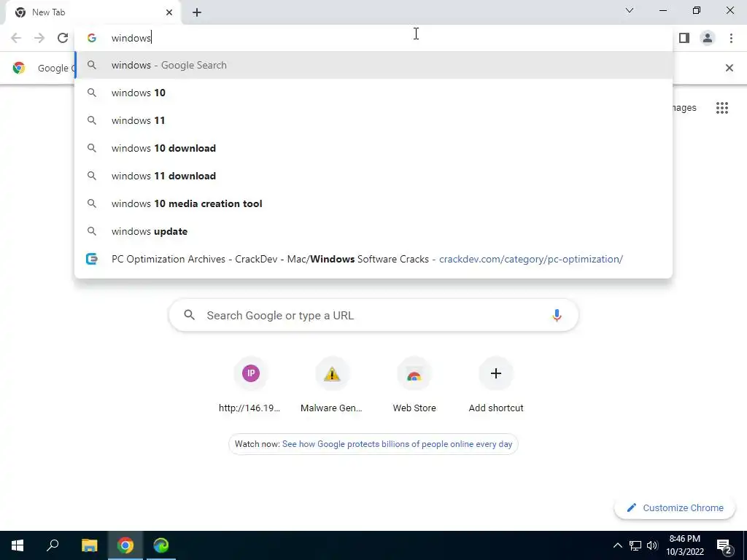Select 'windows update' suggestion

coord(373,231)
